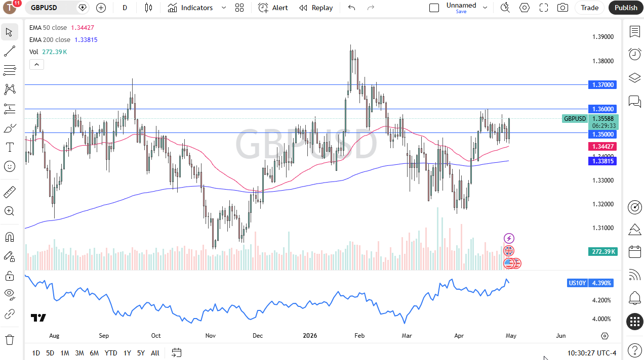The width and height of the screenshot is (644, 360).
Task: Open the alerts clock panel
Action: 634,54
